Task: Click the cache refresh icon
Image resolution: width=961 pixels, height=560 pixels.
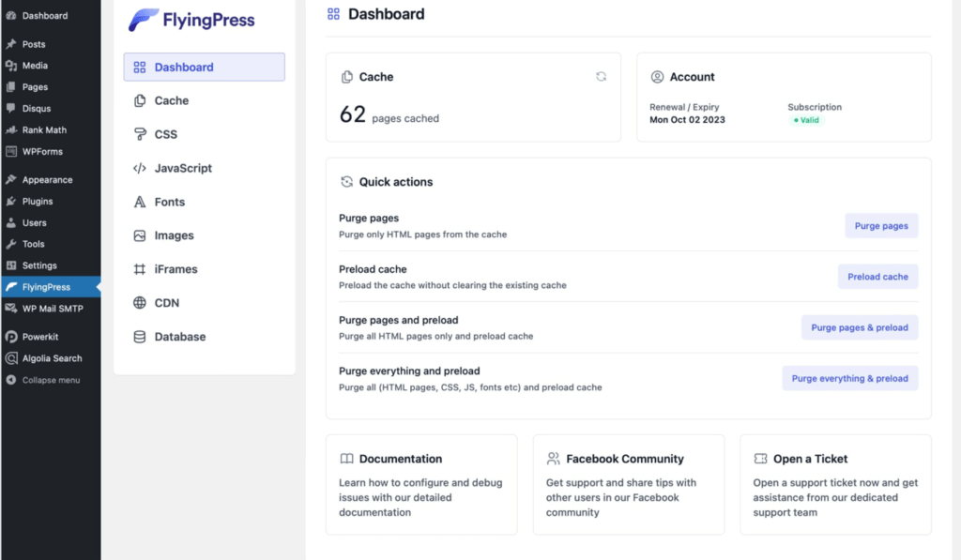Action: tap(601, 77)
